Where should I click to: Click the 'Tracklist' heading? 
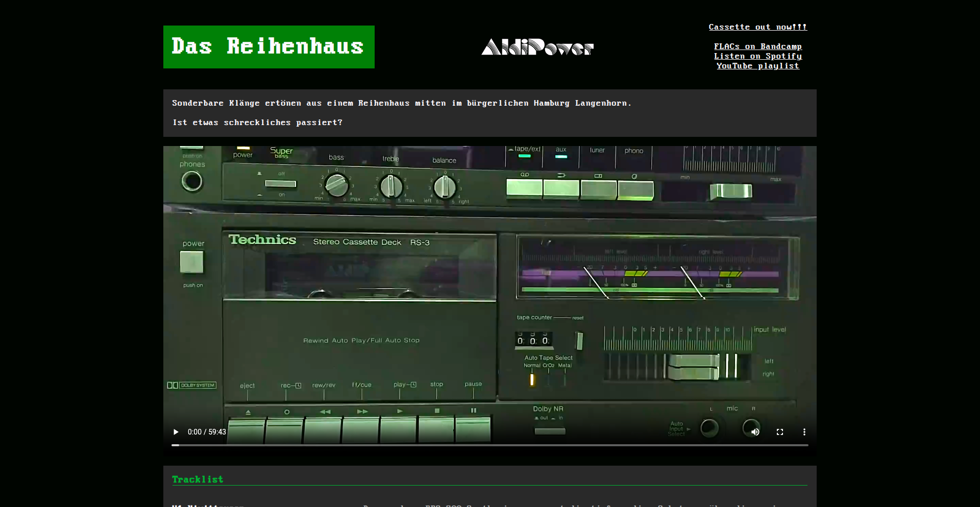coord(198,479)
